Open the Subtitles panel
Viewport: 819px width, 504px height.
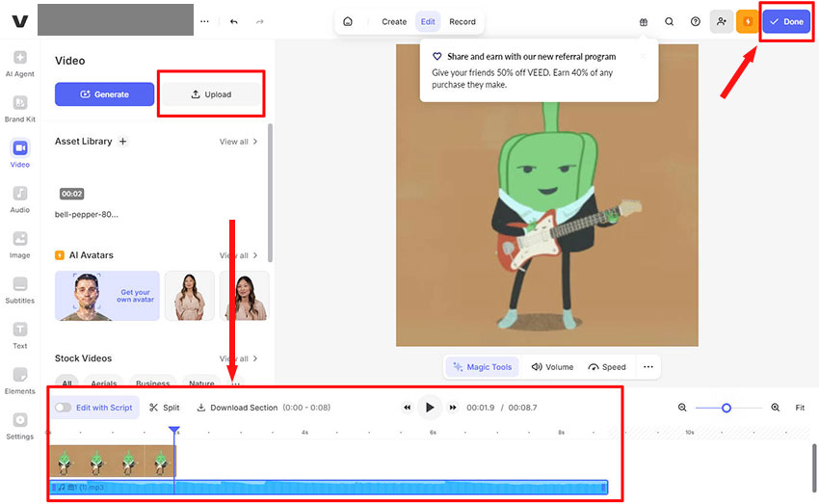pos(20,284)
